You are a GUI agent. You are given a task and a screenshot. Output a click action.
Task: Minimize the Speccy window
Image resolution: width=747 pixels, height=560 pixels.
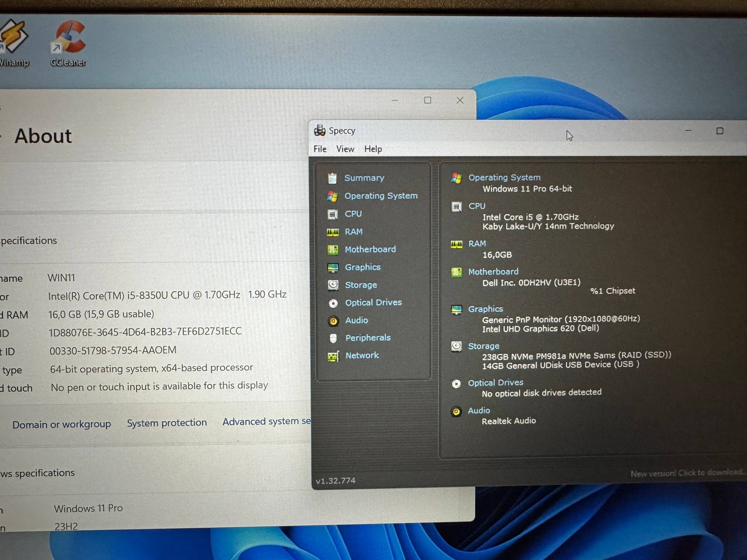(x=688, y=131)
